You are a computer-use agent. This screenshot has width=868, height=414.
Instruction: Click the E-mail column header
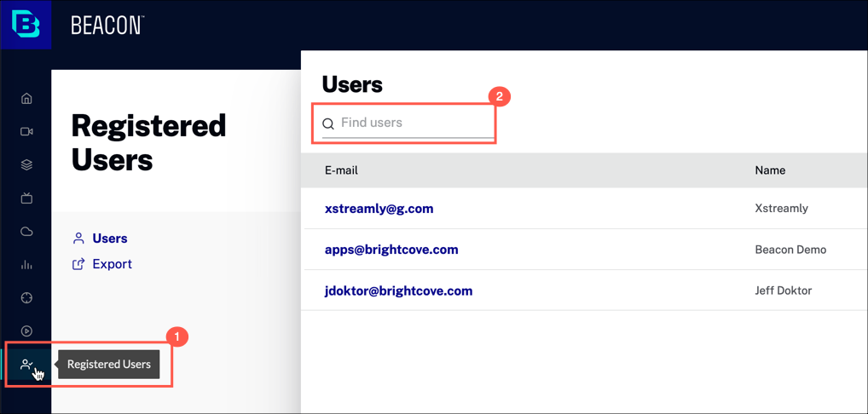pos(341,170)
